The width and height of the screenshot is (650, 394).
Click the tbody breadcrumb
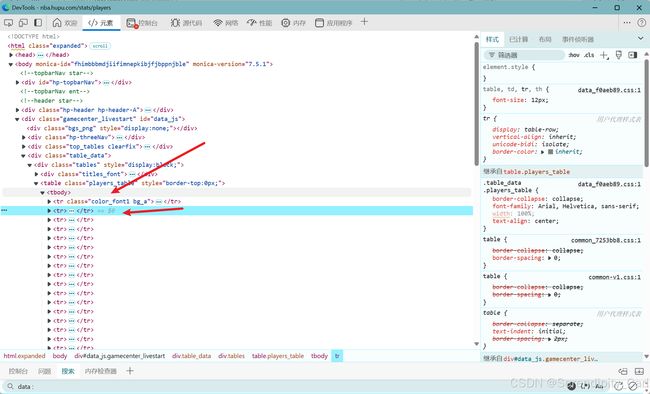click(319, 356)
